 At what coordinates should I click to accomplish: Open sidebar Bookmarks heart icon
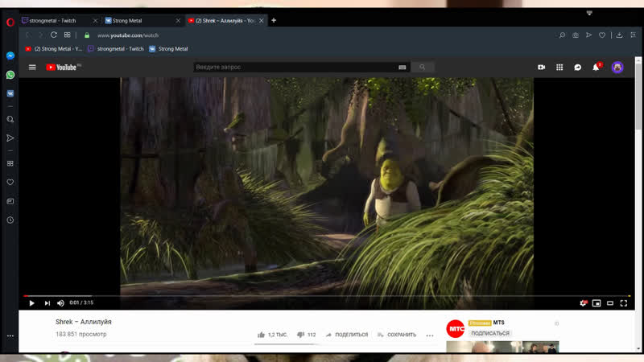[10, 183]
